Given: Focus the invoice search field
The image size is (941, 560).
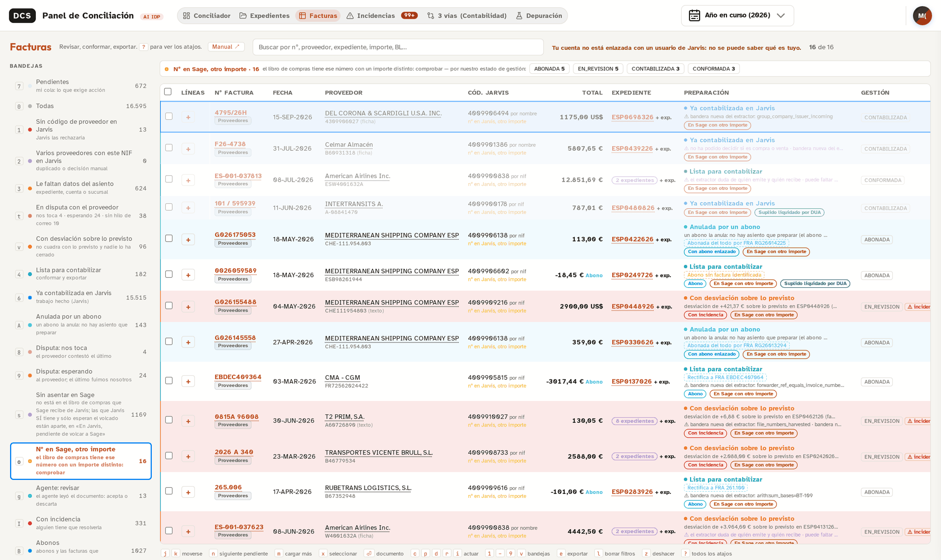Looking at the screenshot, I should 398,47.
